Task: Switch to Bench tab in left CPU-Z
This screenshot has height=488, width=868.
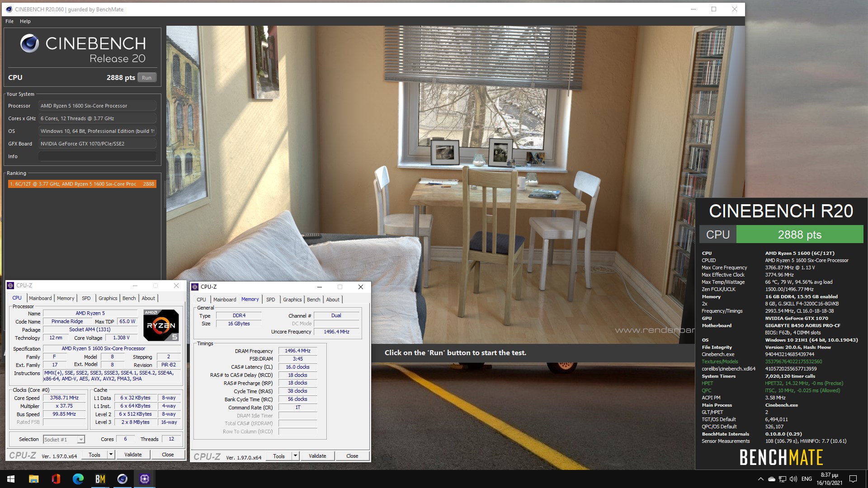Action: point(129,298)
